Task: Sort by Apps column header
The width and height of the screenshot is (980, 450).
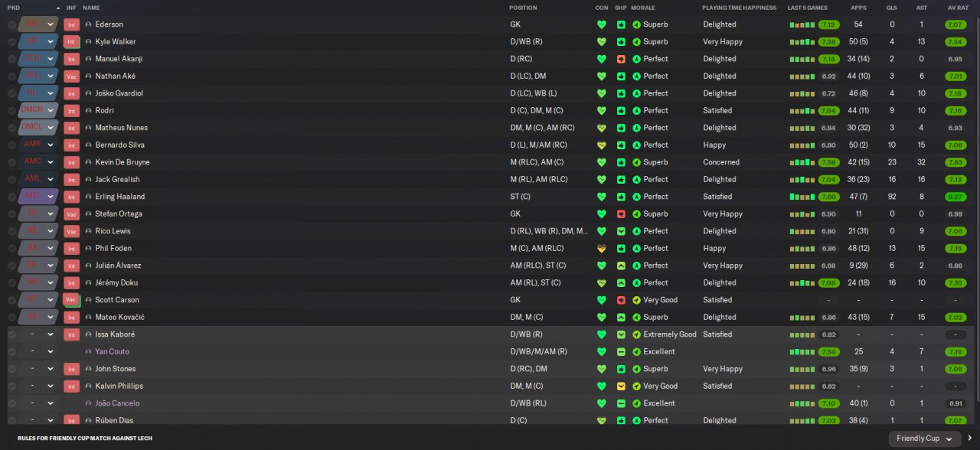Action: (x=858, y=8)
